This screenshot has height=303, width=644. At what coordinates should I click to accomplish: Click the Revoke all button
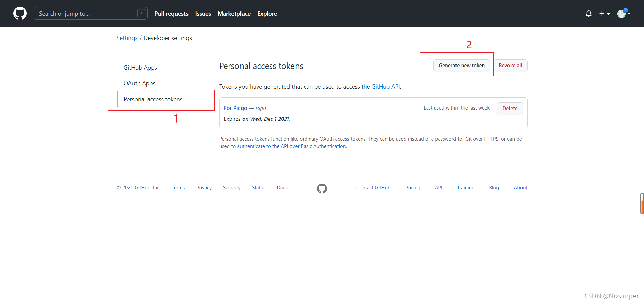pos(510,66)
